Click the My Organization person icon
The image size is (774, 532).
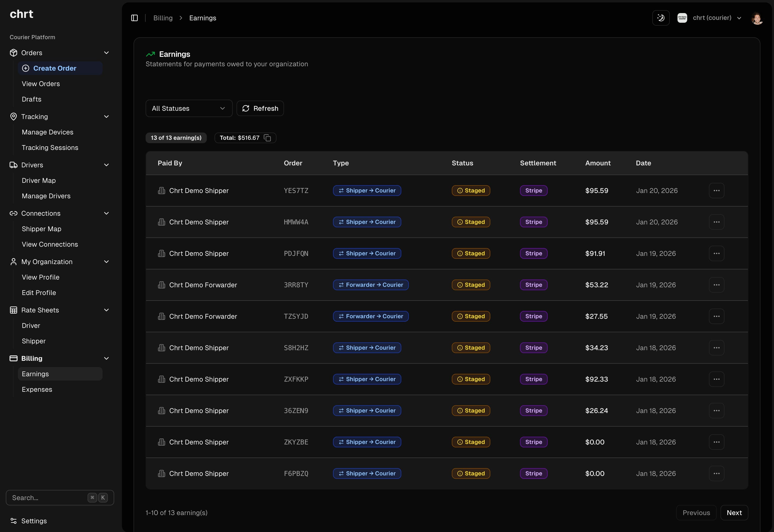pos(13,262)
